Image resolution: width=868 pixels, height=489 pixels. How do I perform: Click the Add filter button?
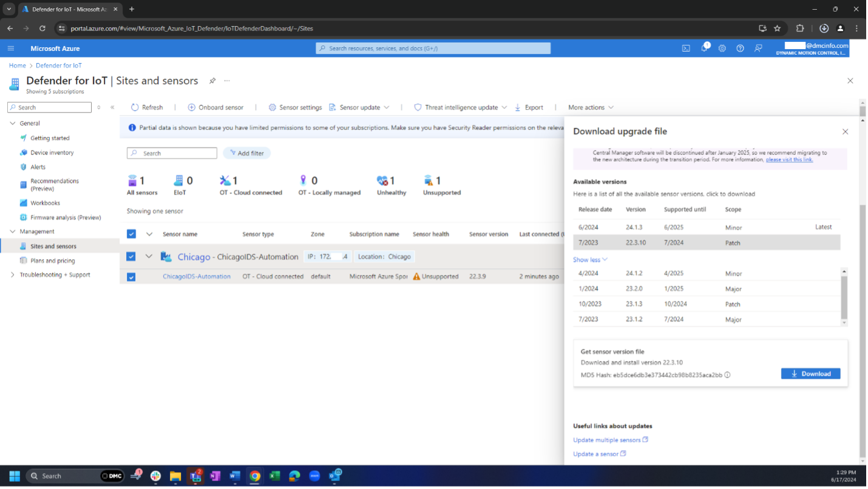[246, 153]
